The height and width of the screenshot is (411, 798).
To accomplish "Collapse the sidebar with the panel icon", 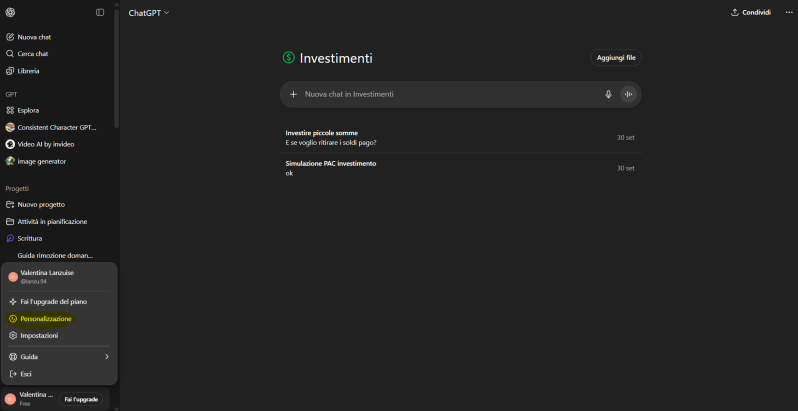I will 100,12.
